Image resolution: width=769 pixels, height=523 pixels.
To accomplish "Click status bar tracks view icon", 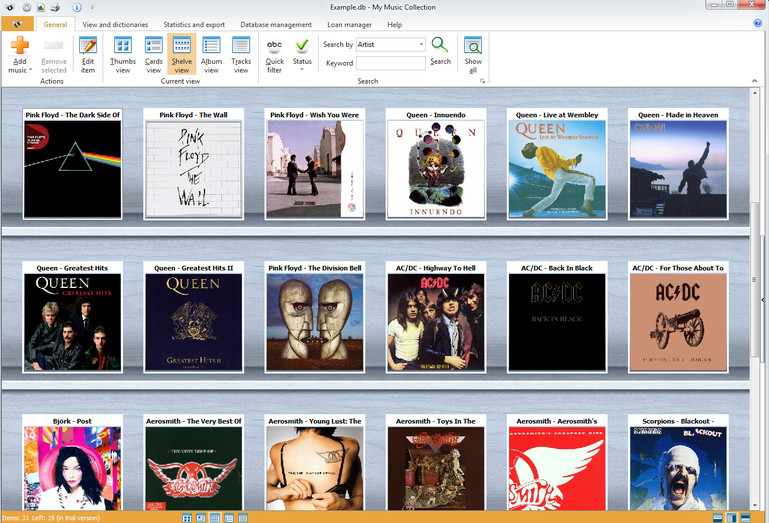I will pos(243,518).
